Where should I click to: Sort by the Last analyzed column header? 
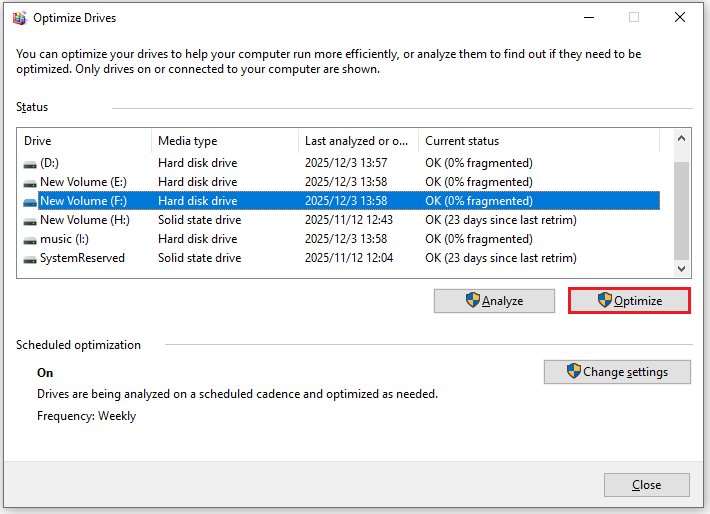click(358, 141)
